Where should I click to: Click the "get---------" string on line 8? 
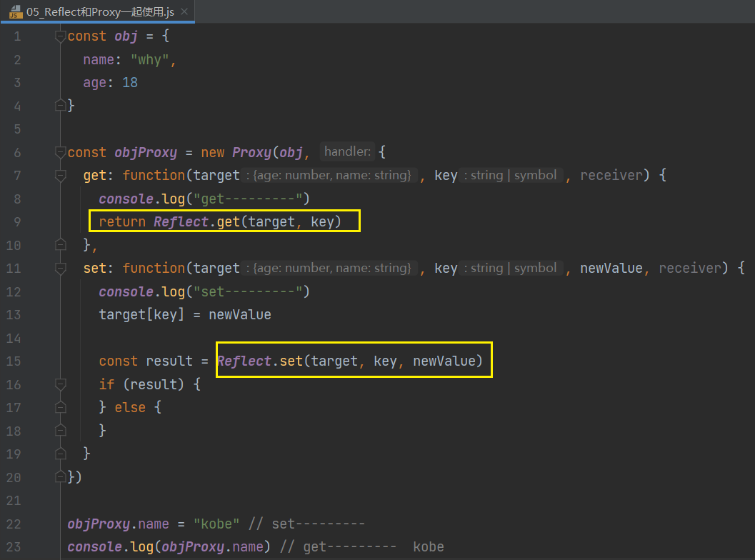click(x=248, y=199)
